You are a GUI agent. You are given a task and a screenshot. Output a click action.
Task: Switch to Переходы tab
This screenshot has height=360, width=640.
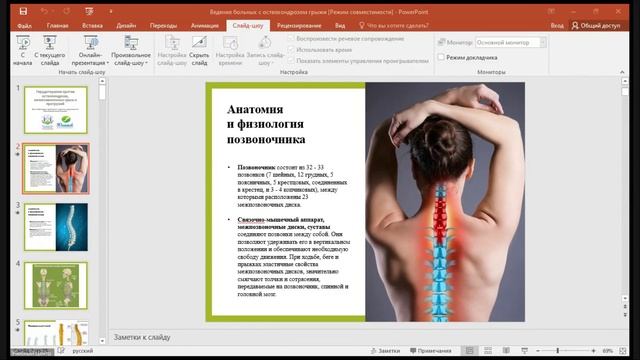[x=163, y=25]
